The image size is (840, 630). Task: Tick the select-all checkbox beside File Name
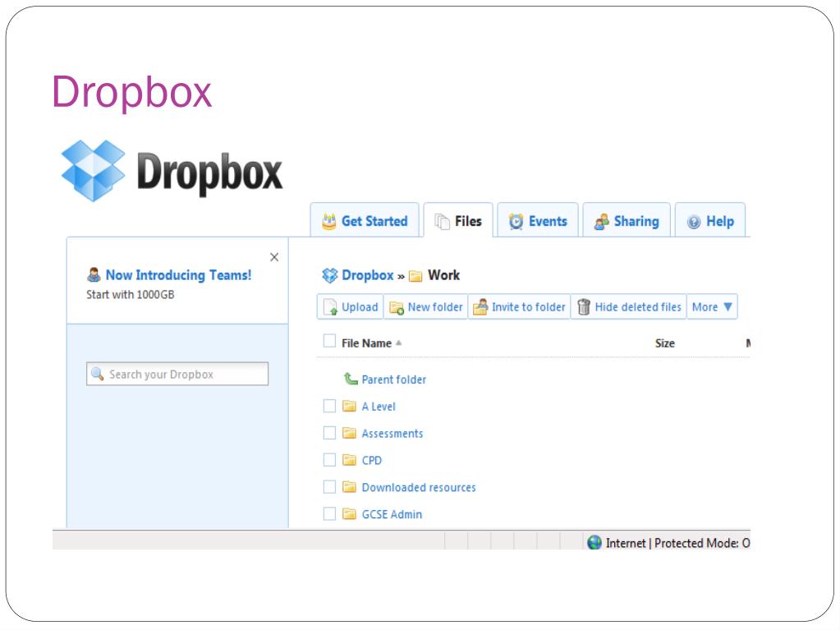(x=329, y=341)
